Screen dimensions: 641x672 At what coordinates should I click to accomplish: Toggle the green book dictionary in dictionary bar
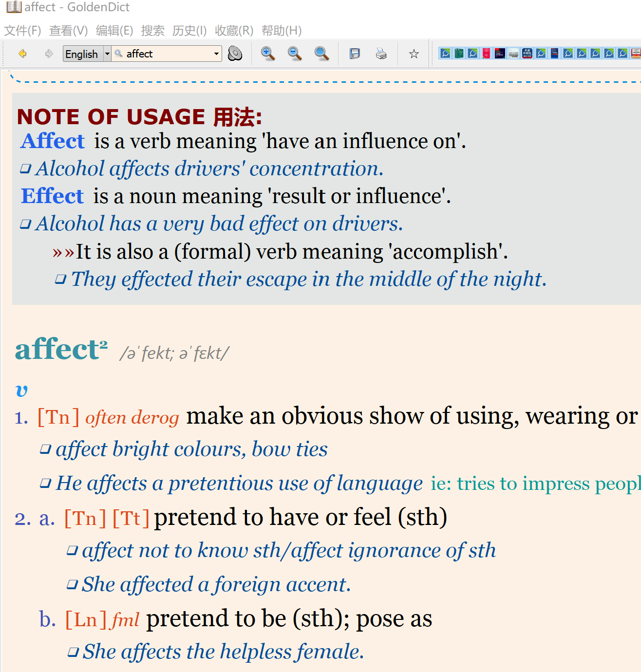[459, 53]
